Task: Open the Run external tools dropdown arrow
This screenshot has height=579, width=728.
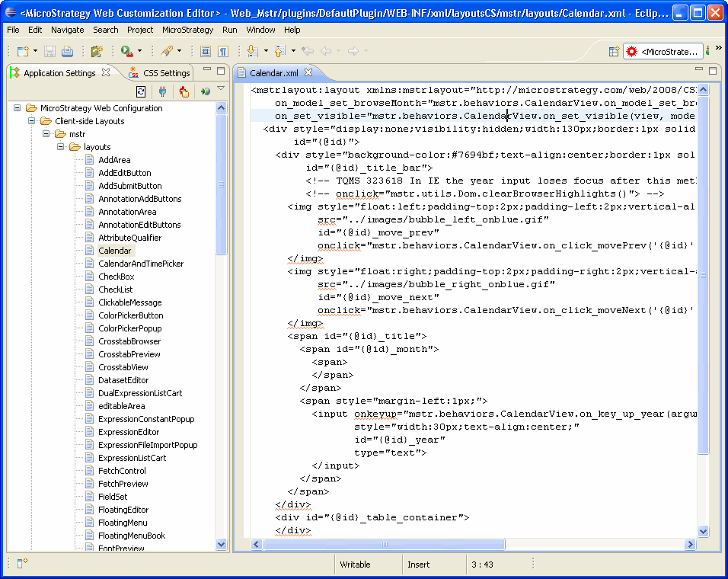Action: (139, 51)
